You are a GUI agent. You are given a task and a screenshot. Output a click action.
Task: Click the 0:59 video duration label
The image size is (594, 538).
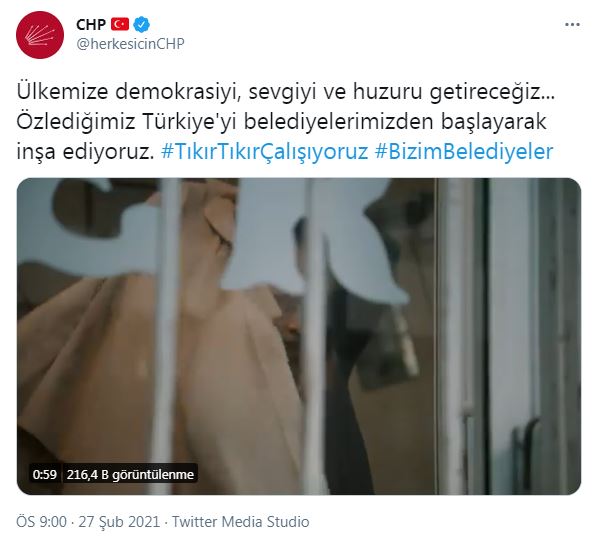click(x=45, y=474)
